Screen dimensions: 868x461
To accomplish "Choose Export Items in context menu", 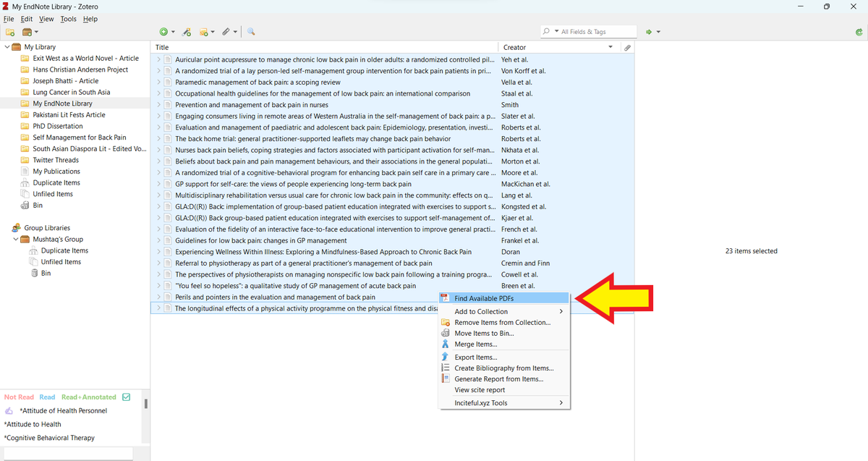I will (x=505, y=358).
